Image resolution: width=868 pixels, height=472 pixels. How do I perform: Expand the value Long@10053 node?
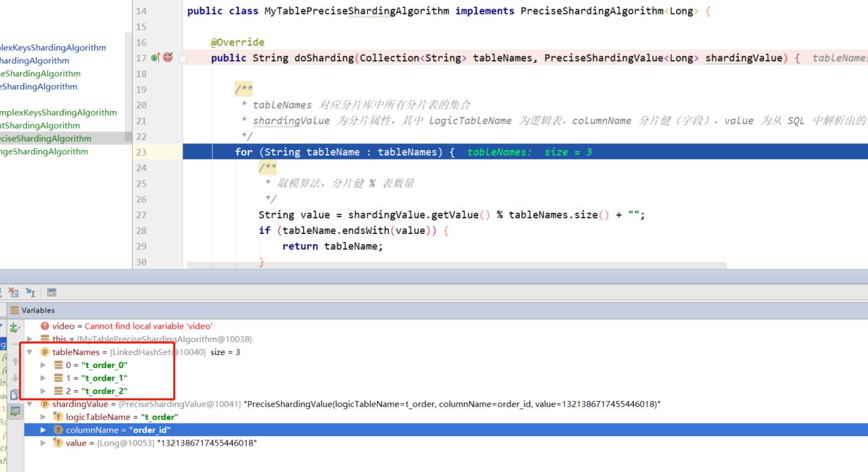pyautogui.click(x=43, y=443)
